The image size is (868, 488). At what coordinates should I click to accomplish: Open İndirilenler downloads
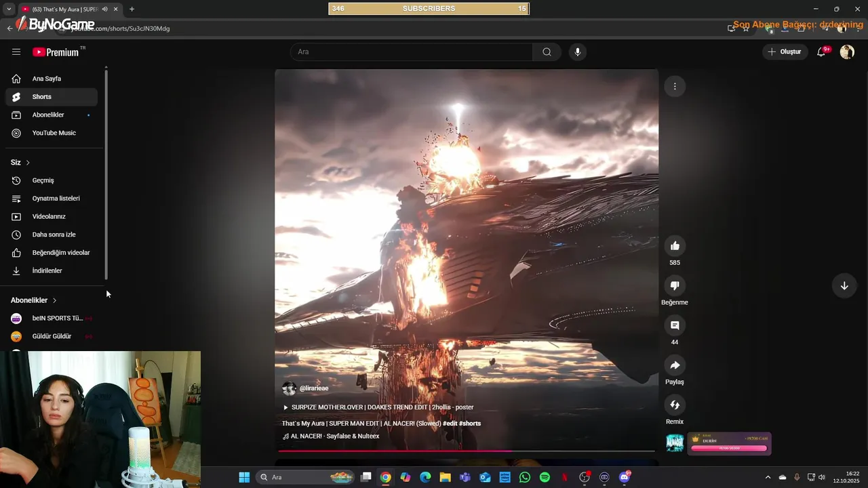tap(52, 270)
